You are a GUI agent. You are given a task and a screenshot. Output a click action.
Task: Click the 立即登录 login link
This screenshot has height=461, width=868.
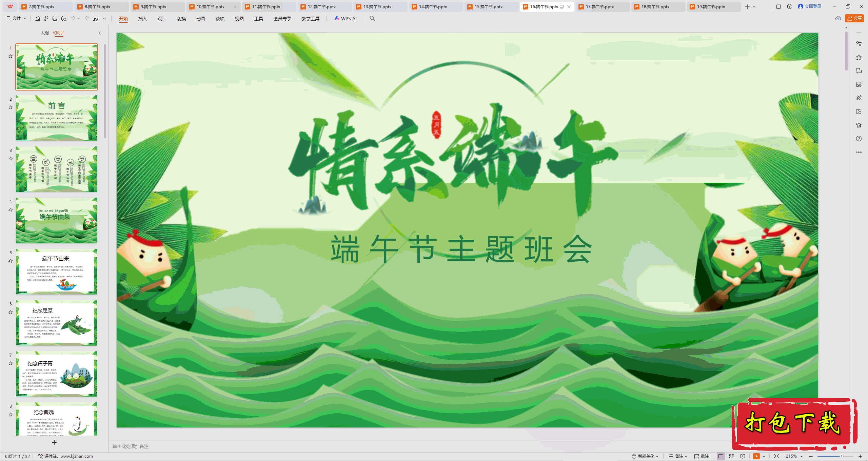810,6
